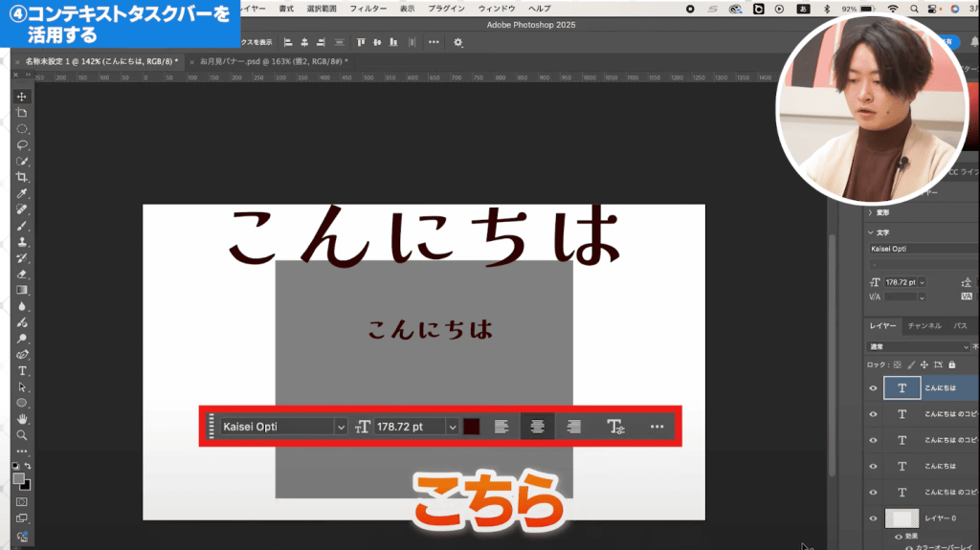Toggle Quick Mask mode in toolbar

tap(22, 502)
